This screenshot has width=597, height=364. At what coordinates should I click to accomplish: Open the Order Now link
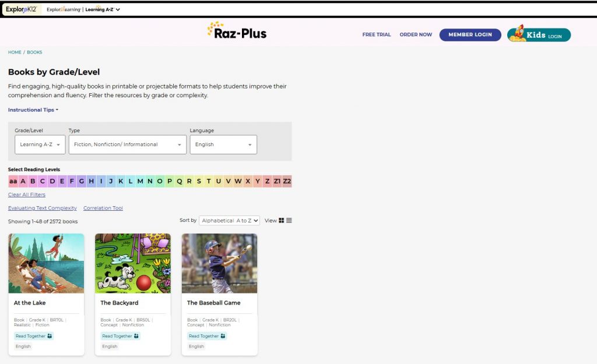(416, 34)
